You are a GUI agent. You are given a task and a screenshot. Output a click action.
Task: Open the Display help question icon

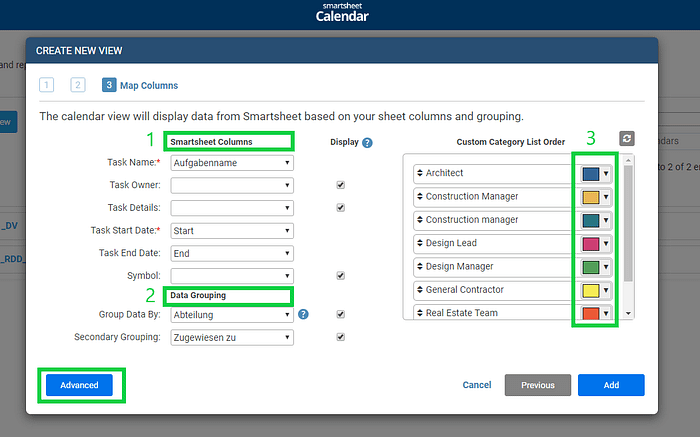[x=367, y=143]
